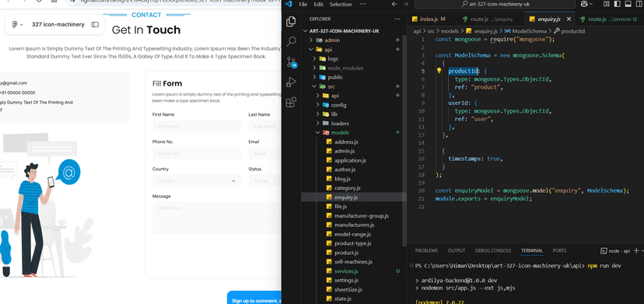Open the Run and Debug view
The width and height of the screenshot is (644, 304).
pyautogui.click(x=291, y=82)
